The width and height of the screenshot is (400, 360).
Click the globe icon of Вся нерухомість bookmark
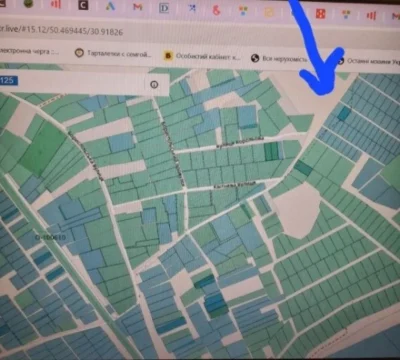coord(255,58)
